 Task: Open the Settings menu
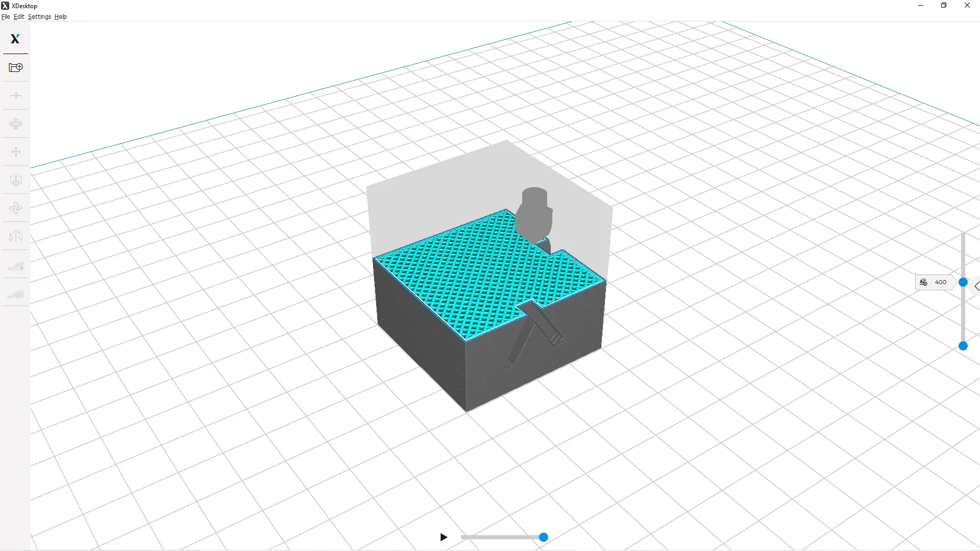coord(39,17)
